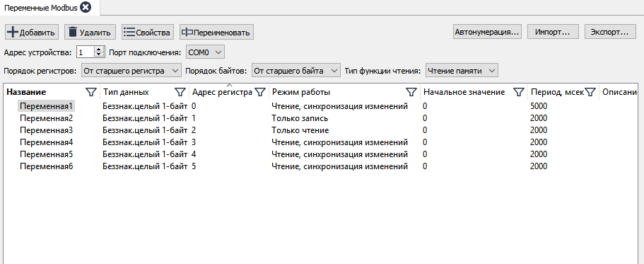Click the Импорт button

[x=553, y=32]
